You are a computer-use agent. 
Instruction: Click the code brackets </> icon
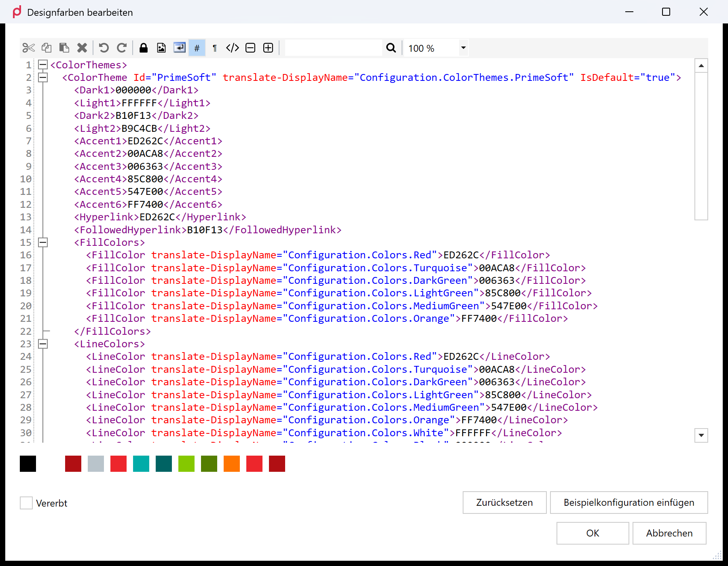(233, 48)
